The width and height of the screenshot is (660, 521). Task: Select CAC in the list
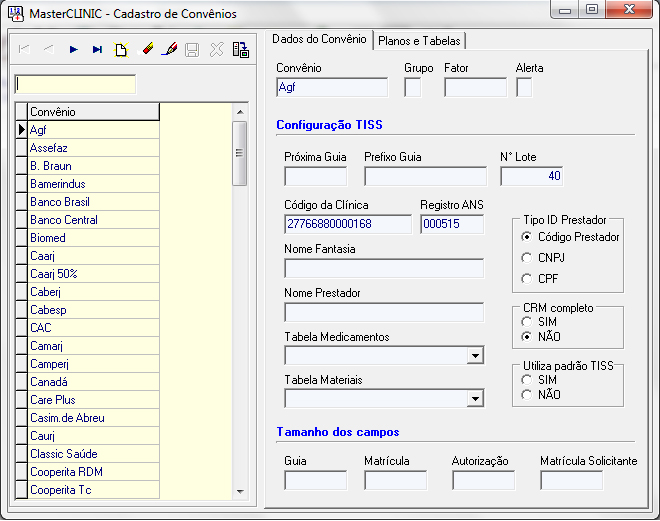click(93, 328)
